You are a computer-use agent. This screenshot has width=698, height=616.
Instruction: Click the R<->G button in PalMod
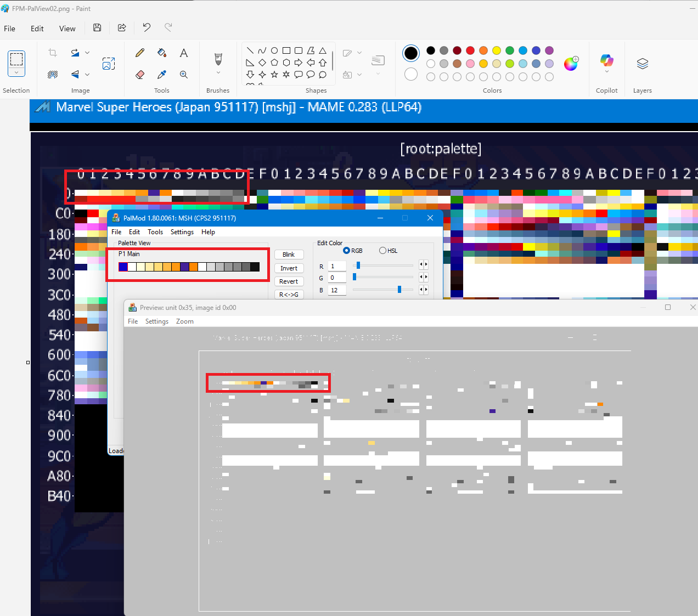289,295
